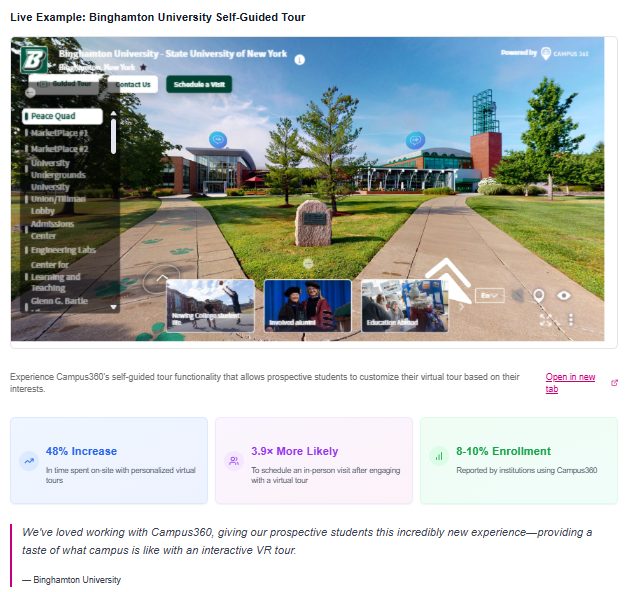Image resolution: width=626 pixels, height=592 pixels.
Task: Click the location list scrollbar thumb
Action: [114, 136]
